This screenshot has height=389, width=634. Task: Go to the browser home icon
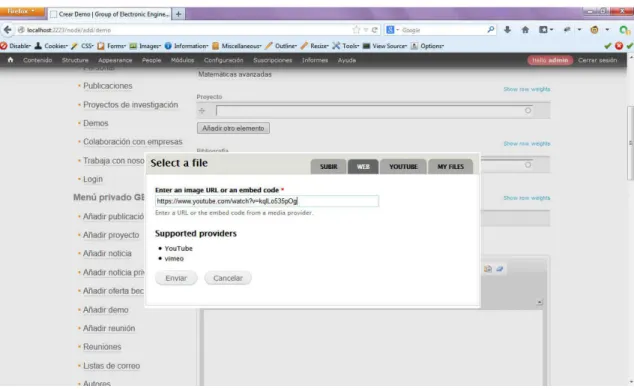(x=525, y=30)
